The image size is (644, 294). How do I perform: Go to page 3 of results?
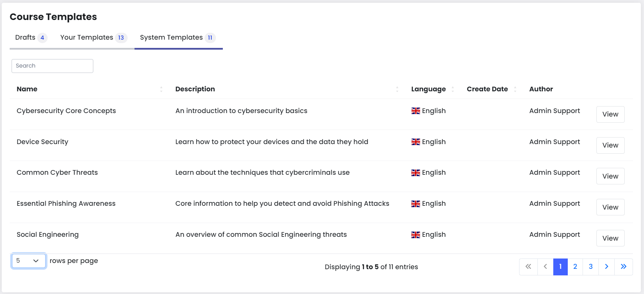click(x=591, y=267)
